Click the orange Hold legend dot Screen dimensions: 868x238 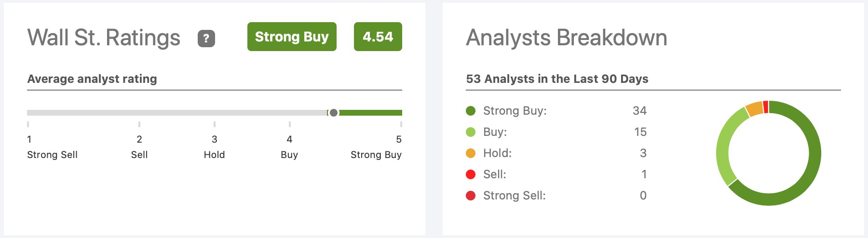click(x=471, y=153)
